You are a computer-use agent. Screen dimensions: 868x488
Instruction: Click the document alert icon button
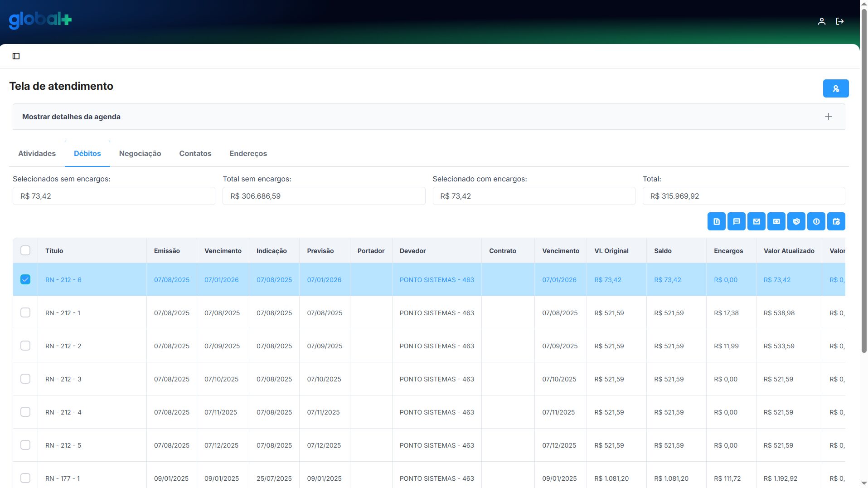click(x=716, y=222)
